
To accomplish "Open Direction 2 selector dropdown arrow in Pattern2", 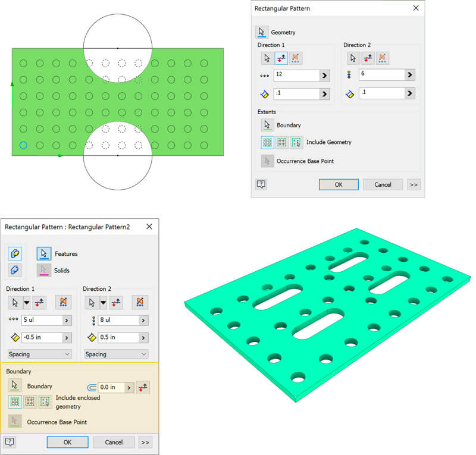I will tap(103, 302).
